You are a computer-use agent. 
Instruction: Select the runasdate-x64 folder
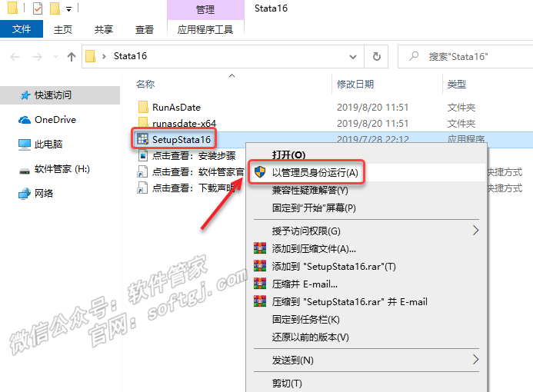point(184,123)
